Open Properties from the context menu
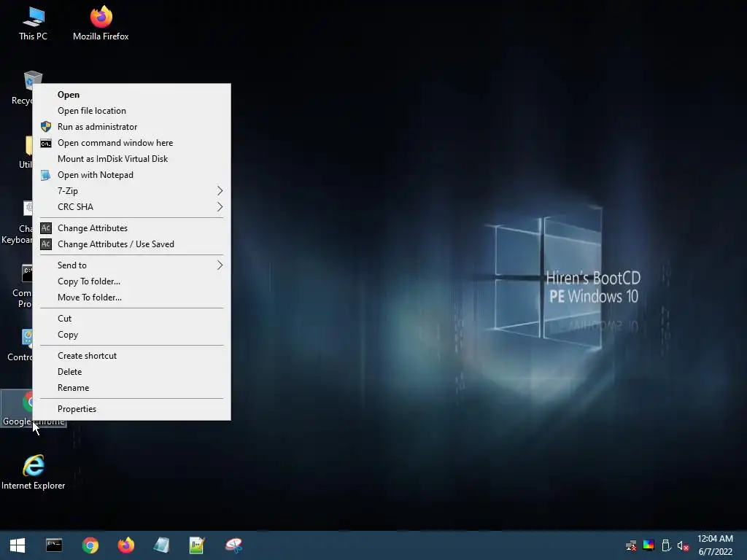The width and height of the screenshot is (747, 560). (x=131, y=409)
